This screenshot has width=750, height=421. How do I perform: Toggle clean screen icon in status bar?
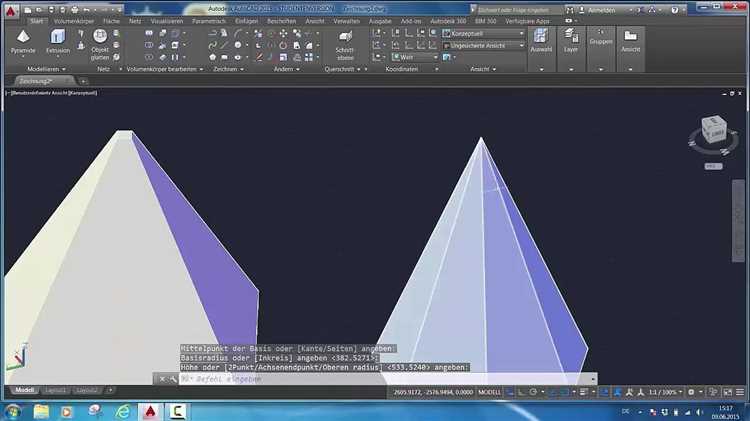tap(728, 392)
